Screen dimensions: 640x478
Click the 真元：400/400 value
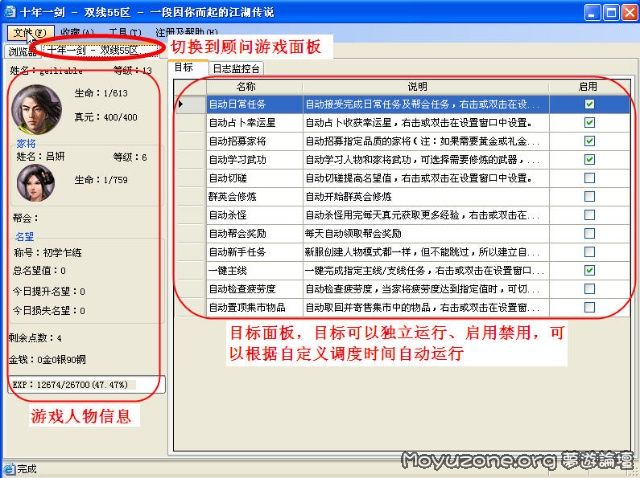[106, 117]
